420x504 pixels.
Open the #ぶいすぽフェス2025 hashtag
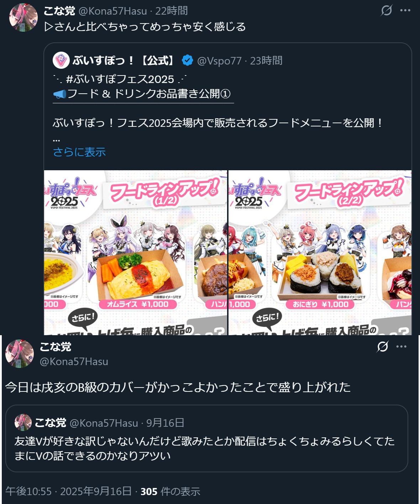tap(120, 79)
